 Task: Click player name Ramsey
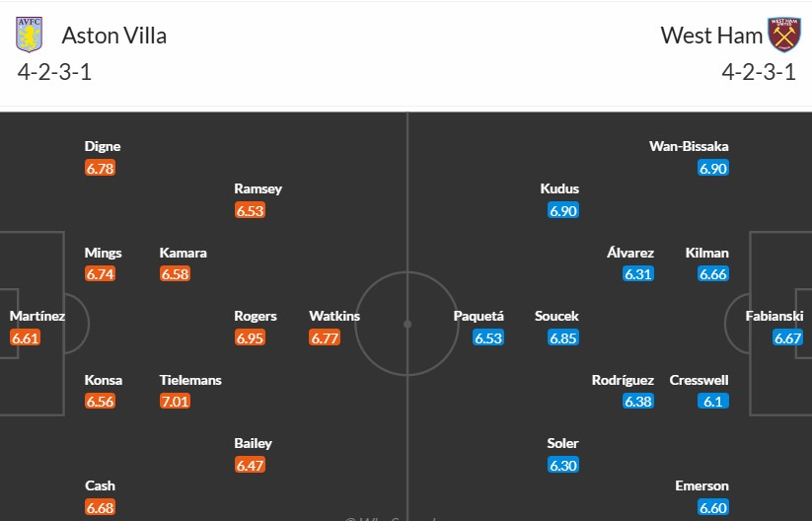[x=258, y=189]
